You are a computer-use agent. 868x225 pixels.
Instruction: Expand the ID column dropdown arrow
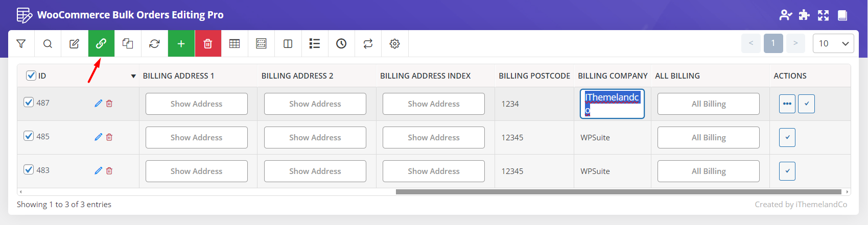coord(133,76)
